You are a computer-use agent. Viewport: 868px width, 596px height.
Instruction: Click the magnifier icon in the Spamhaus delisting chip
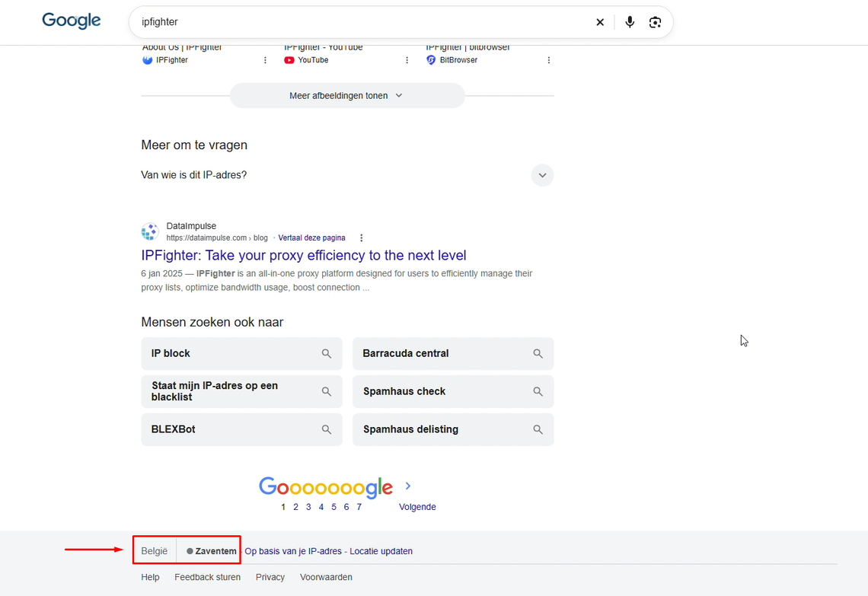(538, 429)
